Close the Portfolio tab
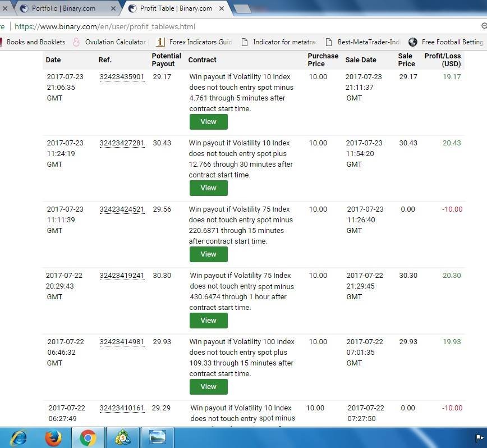 click(113, 8)
